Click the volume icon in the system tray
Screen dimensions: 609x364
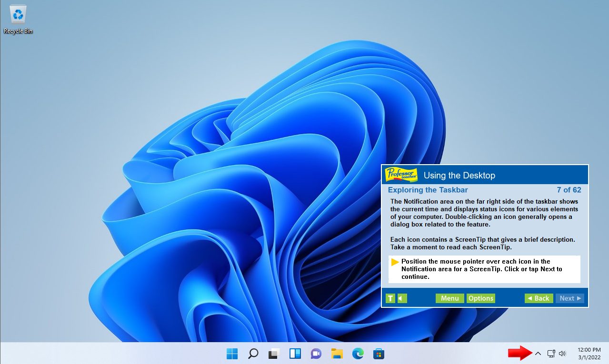tap(562, 354)
